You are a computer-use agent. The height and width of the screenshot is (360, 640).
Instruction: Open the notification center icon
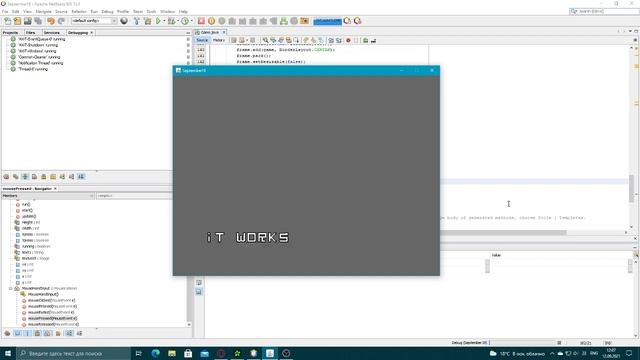[x=629, y=353]
